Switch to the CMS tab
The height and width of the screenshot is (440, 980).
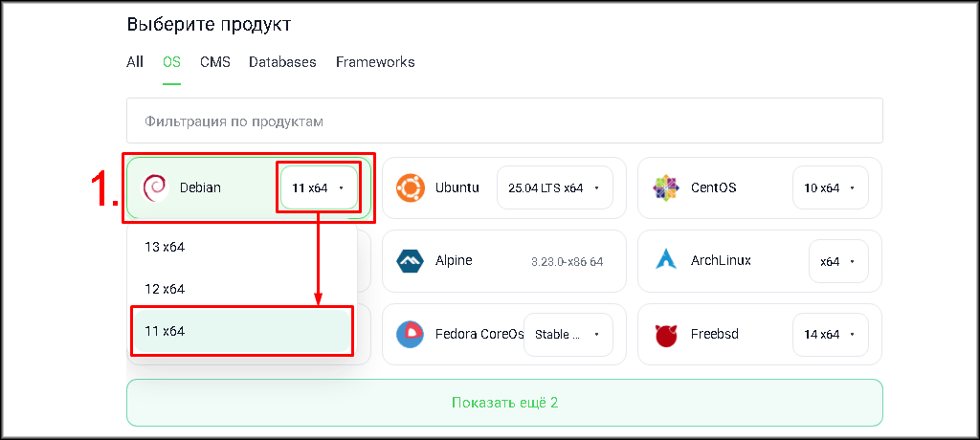[215, 62]
